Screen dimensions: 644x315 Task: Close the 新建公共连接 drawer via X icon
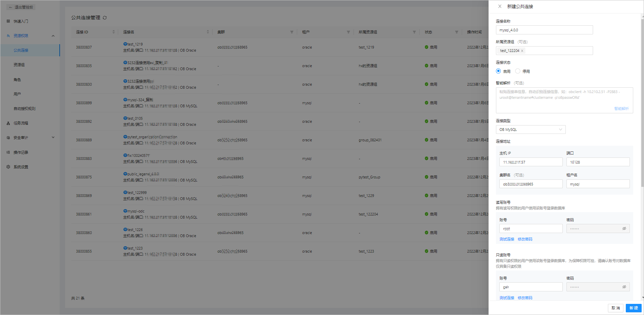(500, 6)
